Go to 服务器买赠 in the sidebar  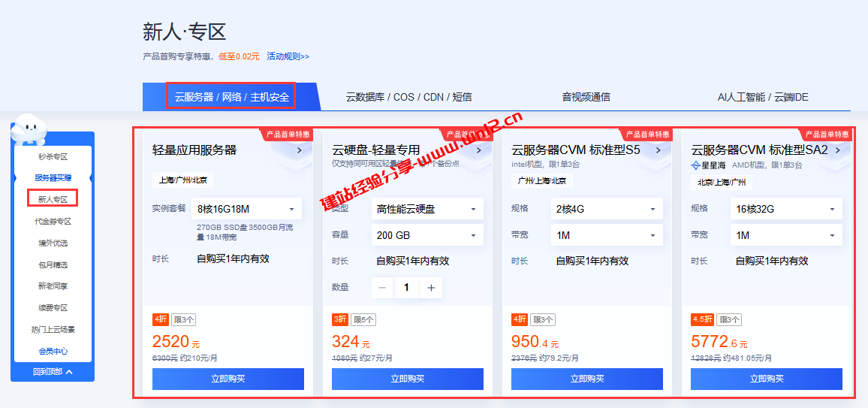point(53,178)
